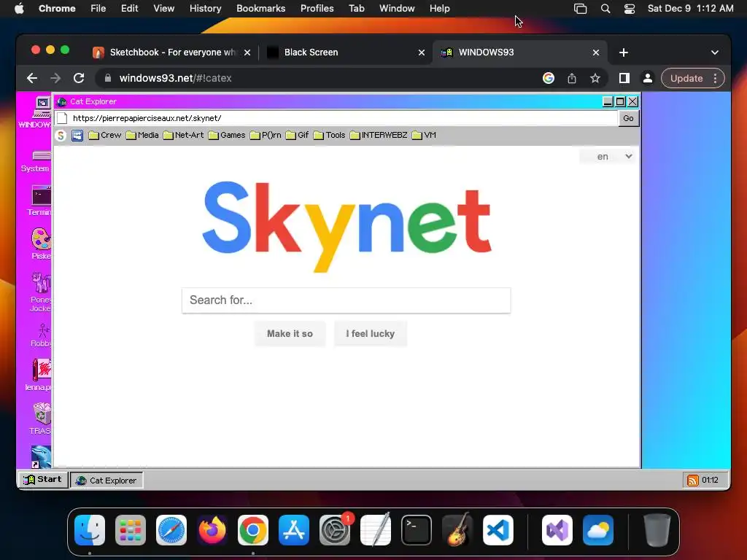Go back in Chrome

[x=32, y=78]
